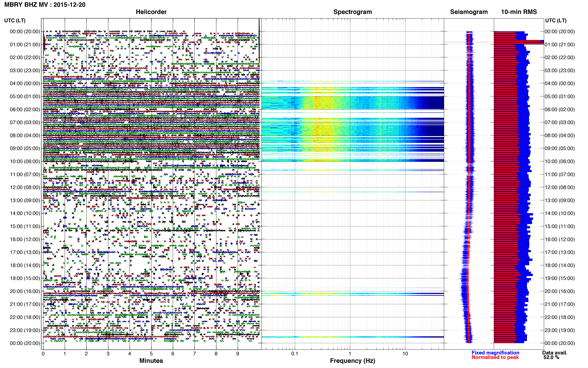The image size is (588, 368).
Task: Click the 'Fixed magnification' legend text
Action: pos(495,353)
